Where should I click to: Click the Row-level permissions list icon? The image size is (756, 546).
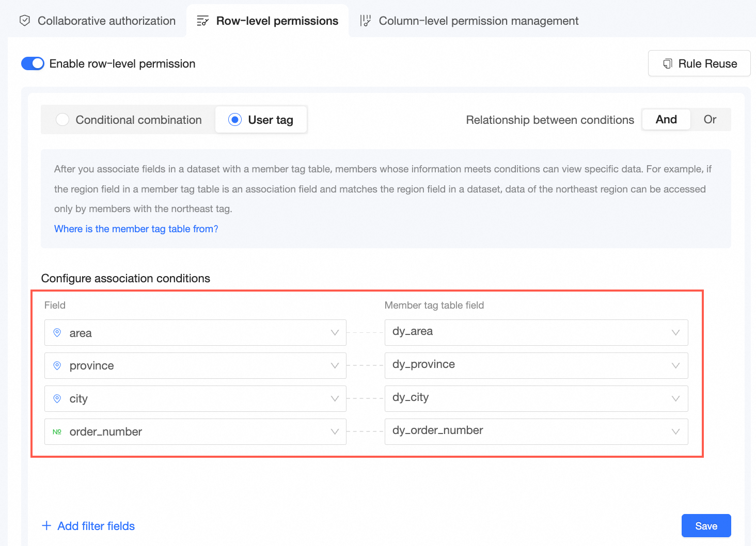coord(202,21)
